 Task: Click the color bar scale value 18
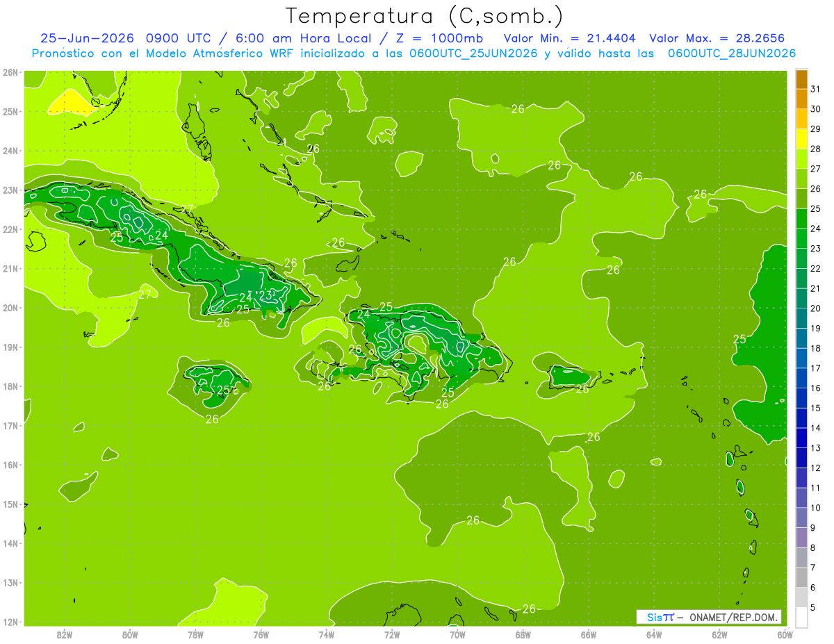click(815, 348)
